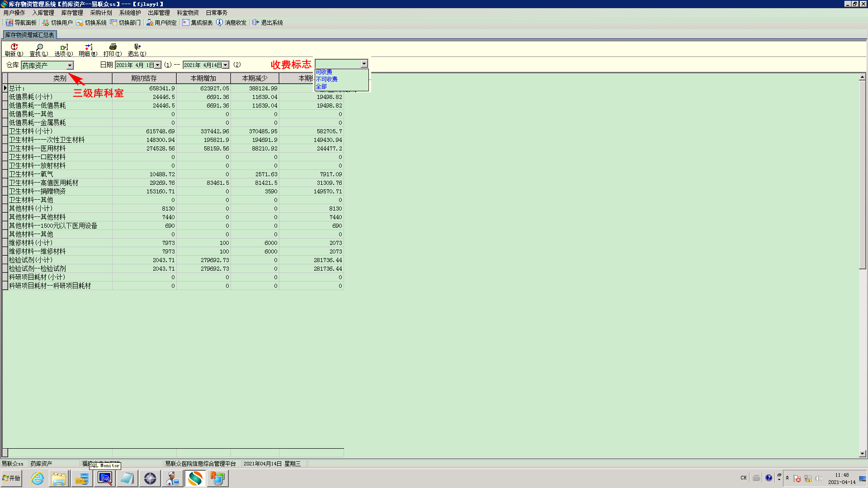This screenshot has width=868, height=488.
Task: Expand the 仓库 warehouse dropdown
Action: pyautogui.click(x=70, y=66)
